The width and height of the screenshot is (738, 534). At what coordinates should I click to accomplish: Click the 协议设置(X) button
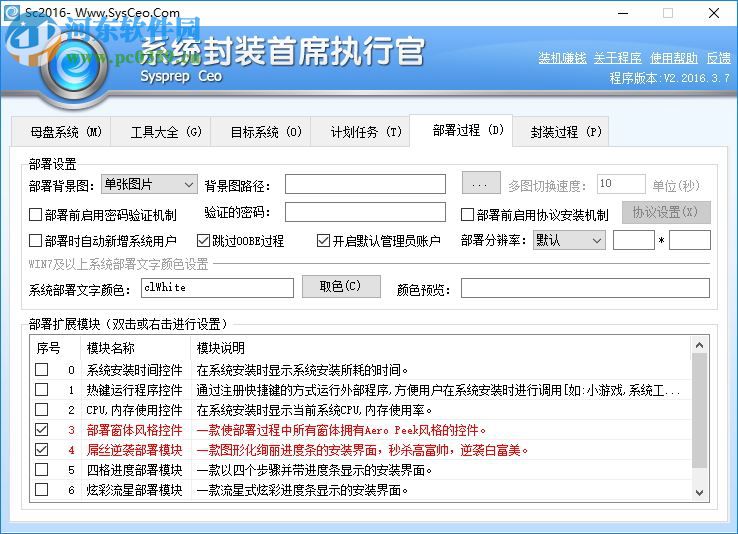[x=666, y=212]
